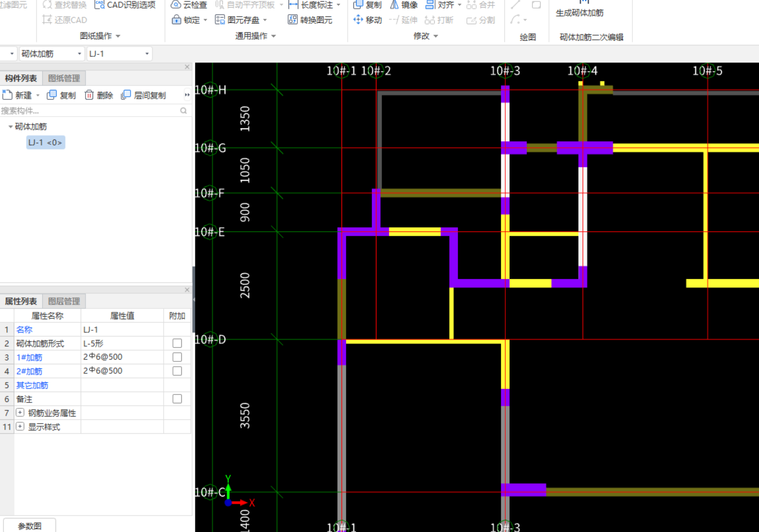Select the 复制 tool in the 修改 group
The height and width of the screenshot is (532, 759).
point(368,5)
